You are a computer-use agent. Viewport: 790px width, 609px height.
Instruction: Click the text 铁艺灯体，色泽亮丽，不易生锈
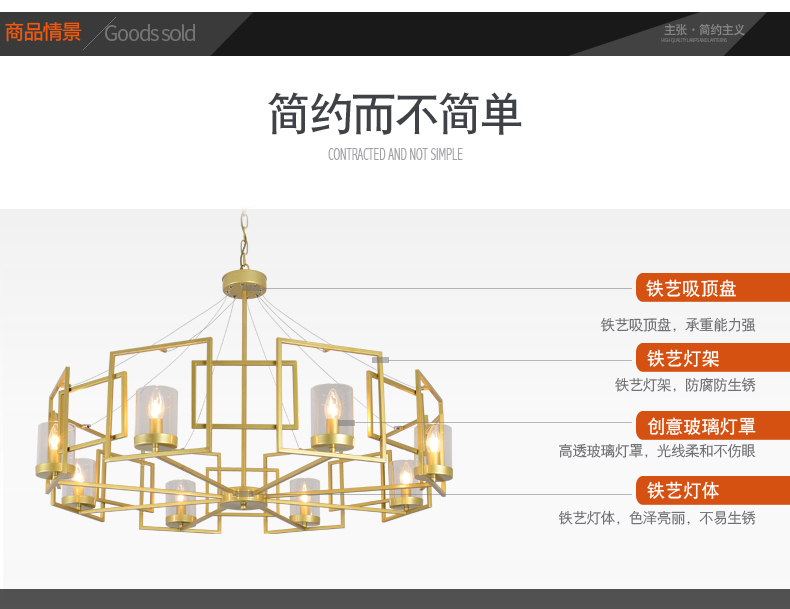(x=657, y=518)
